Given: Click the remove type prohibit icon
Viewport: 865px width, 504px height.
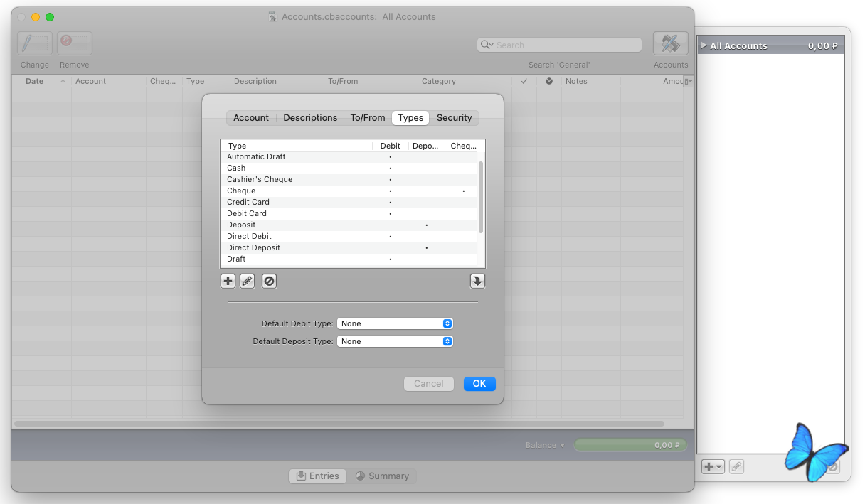Looking at the screenshot, I should point(269,282).
